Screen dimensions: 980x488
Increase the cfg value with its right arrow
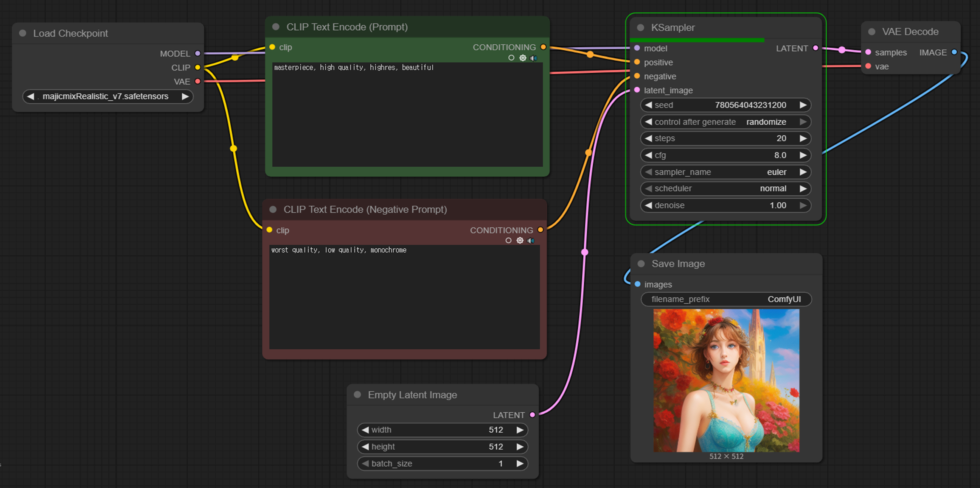tap(803, 155)
